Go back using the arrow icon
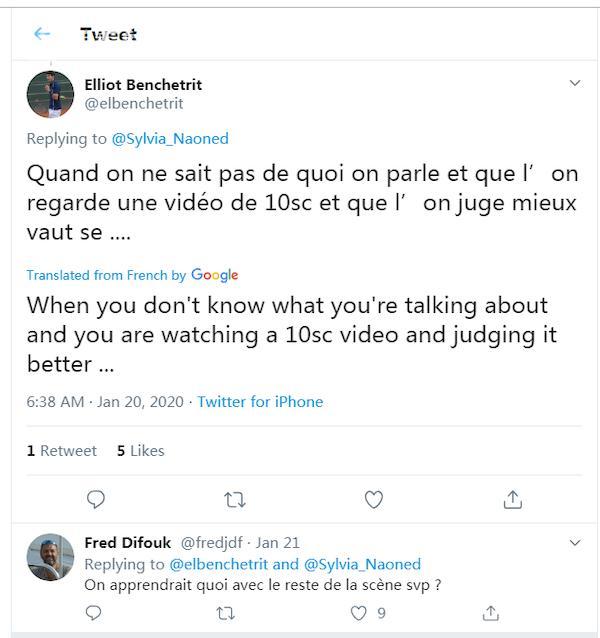The height and width of the screenshot is (638, 600). [42, 34]
